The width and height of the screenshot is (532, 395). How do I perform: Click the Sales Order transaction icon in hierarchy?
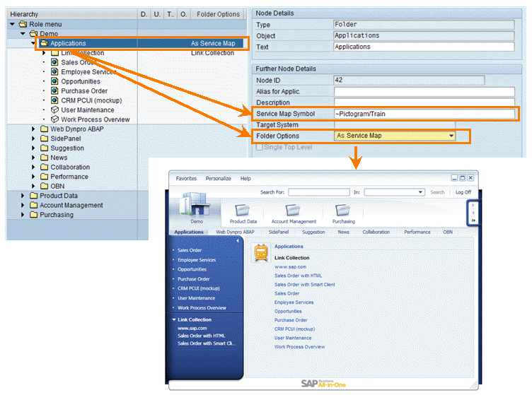[54, 62]
